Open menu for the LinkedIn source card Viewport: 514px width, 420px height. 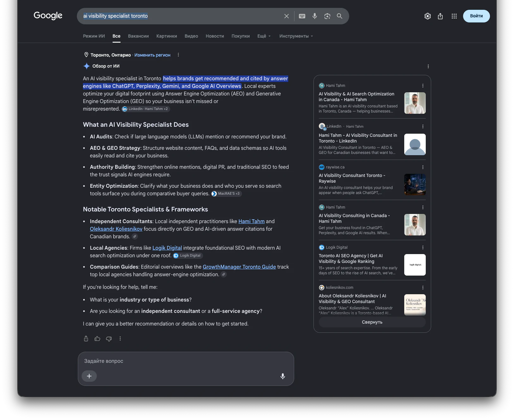point(423,126)
